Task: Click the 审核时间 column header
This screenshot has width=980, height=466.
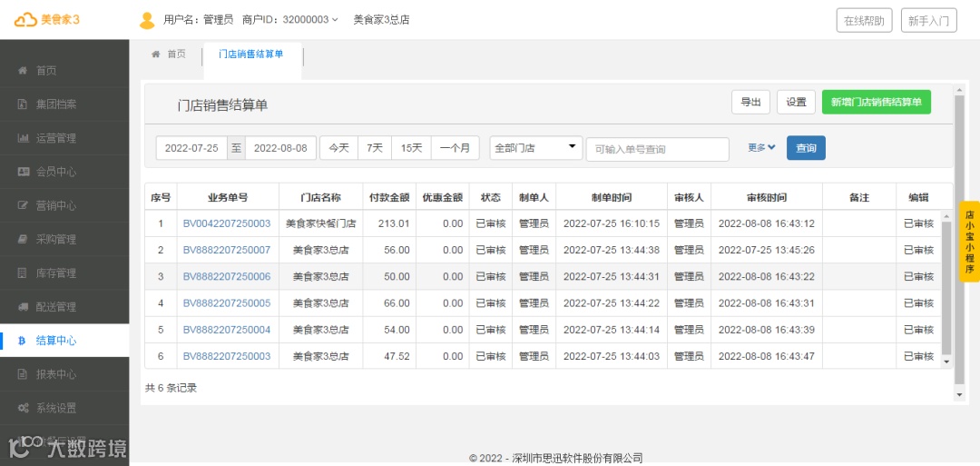Action: click(766, 197)
